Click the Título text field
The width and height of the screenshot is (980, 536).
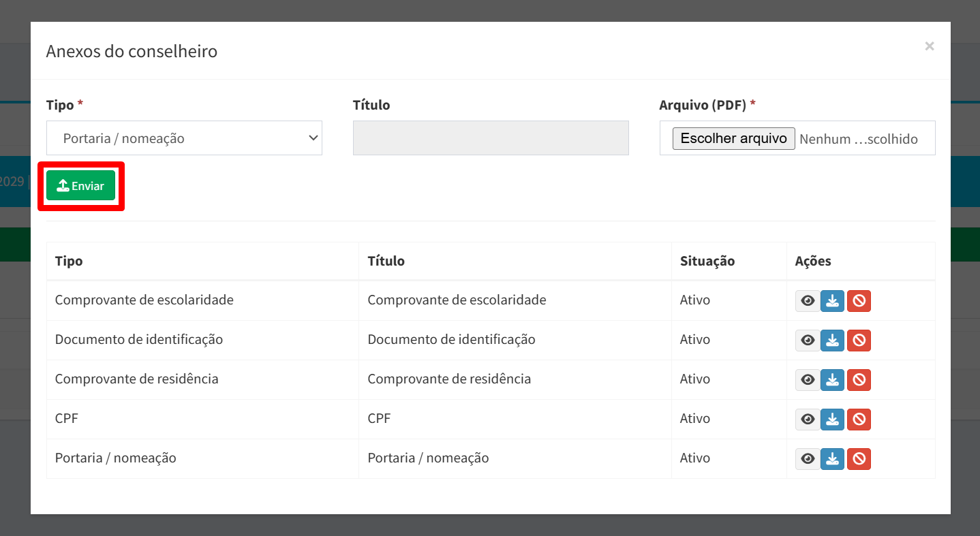[x=491, y=138]
